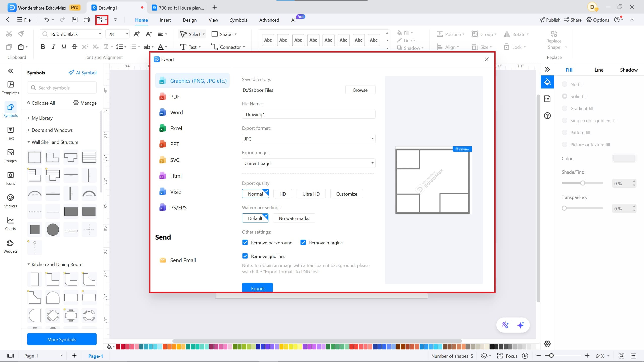Click the Print icon in toolbar
The width and height of the screenshot is (644, 362).
87,20
